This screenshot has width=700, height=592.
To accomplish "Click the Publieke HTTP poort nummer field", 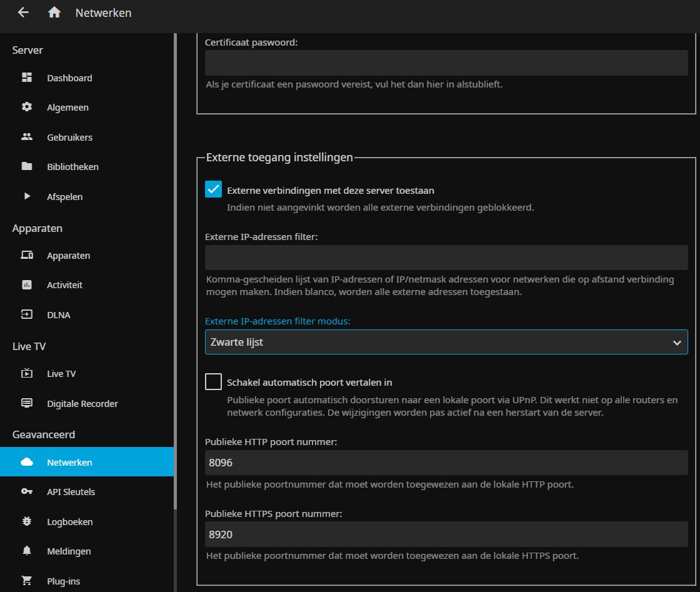I will 446,463.
